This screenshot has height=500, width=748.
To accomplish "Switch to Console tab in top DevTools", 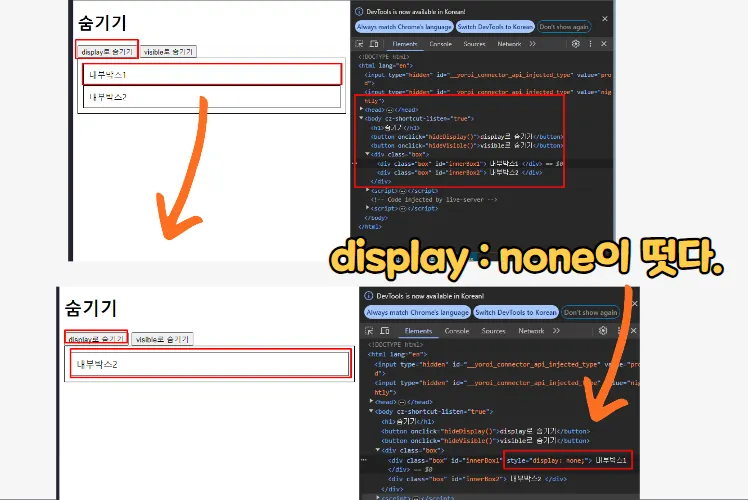I will 440,44.
